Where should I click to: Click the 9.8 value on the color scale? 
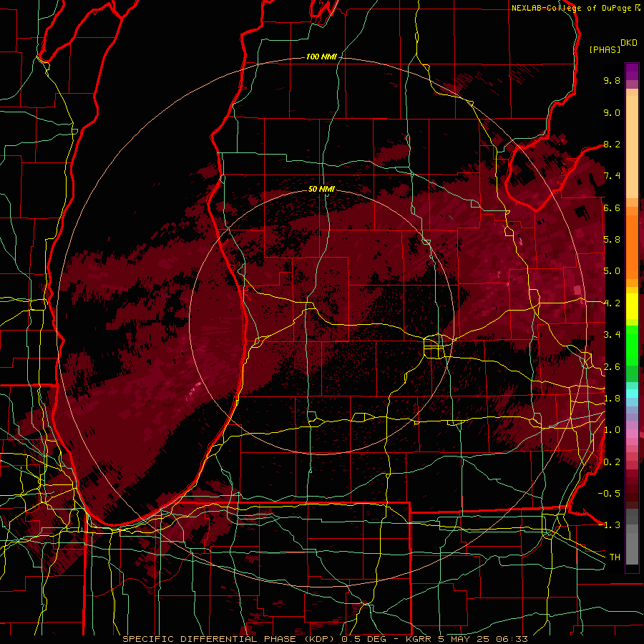(612, 80)
